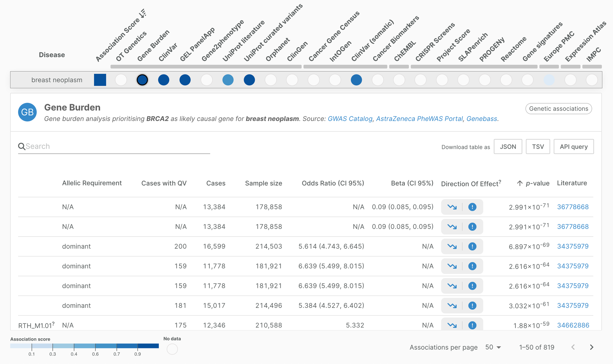Open the associations per page dropdown
This screenshot has height=364, width=613.
[493, 347]
